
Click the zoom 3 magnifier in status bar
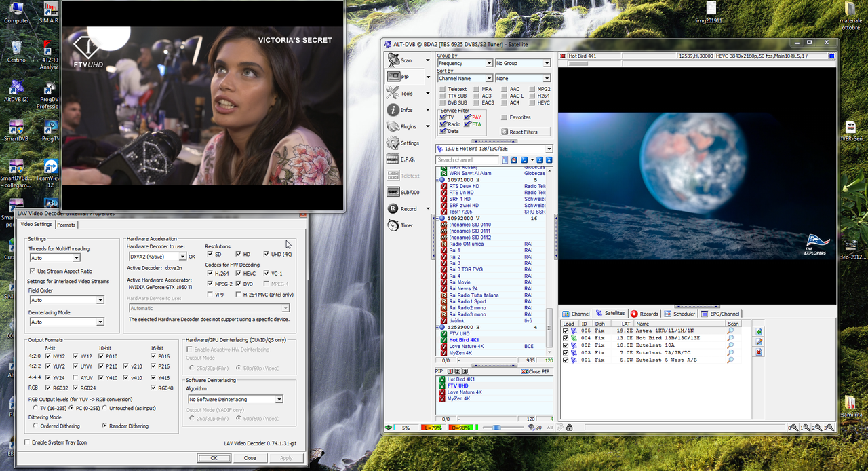point(829,428)
